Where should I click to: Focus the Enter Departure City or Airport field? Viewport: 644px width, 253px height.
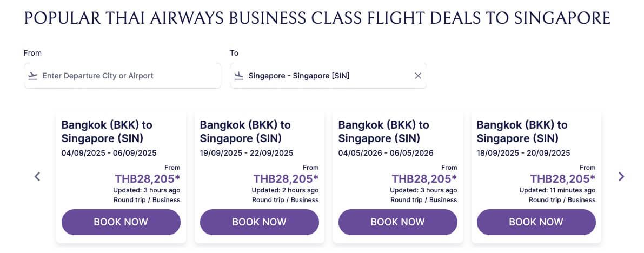tap(128, 76)
